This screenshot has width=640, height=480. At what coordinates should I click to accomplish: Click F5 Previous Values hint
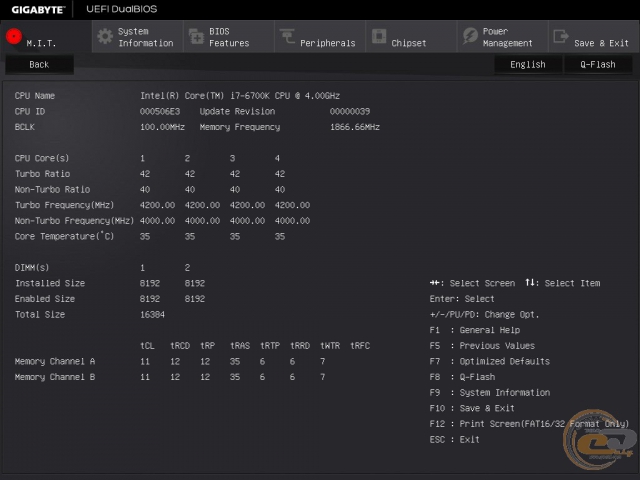(x=482, y=346)
